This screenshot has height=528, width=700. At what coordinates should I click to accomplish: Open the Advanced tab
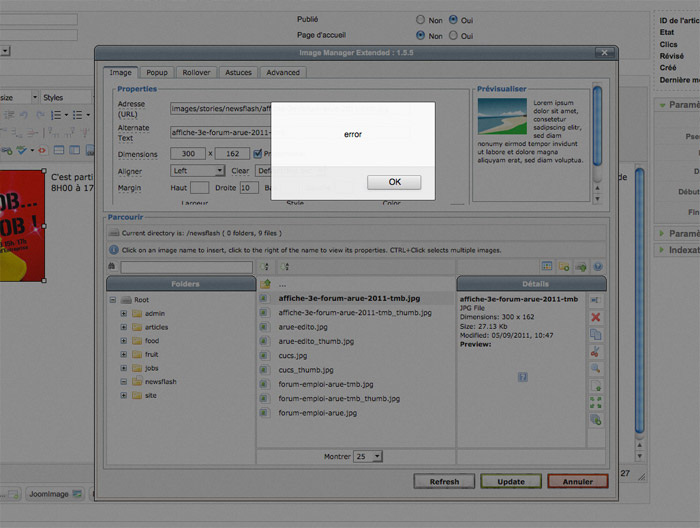pyautogui.click(x=282, y=72)
